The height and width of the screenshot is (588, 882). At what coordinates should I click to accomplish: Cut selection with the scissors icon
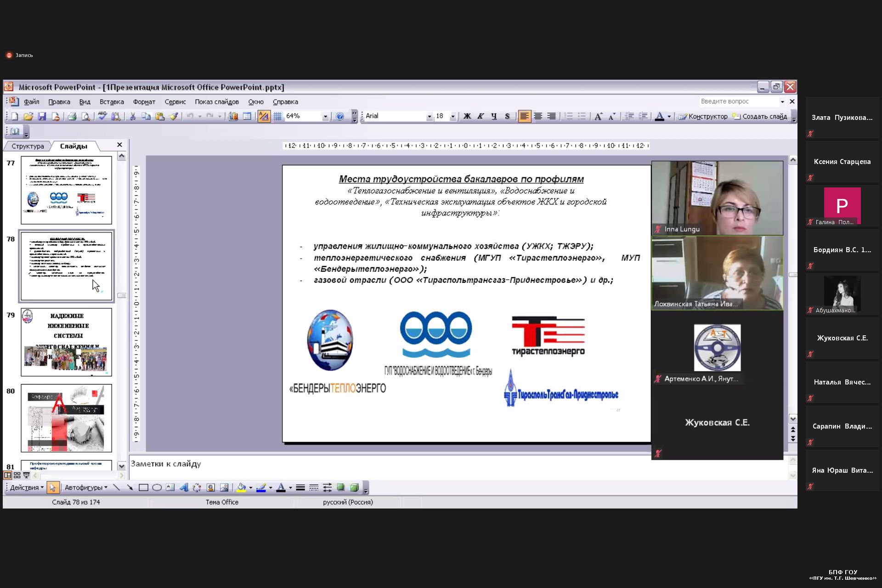(132, 117)
